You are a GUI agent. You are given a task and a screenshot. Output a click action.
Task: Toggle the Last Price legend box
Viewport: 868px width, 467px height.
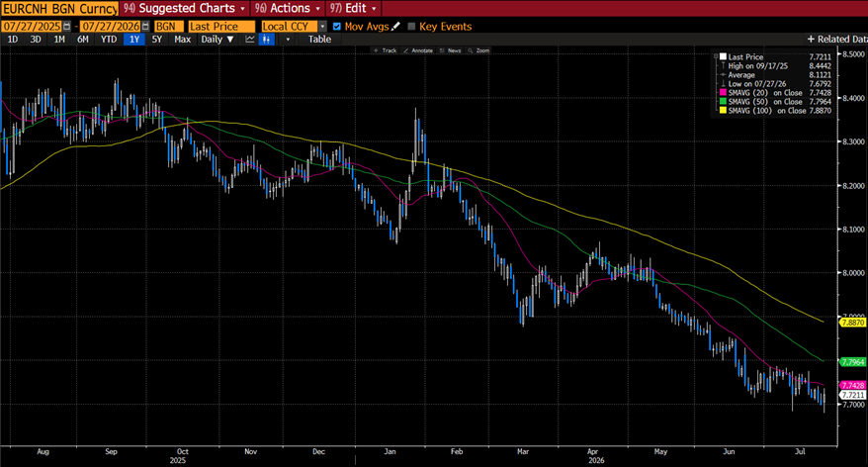point(723,56)
